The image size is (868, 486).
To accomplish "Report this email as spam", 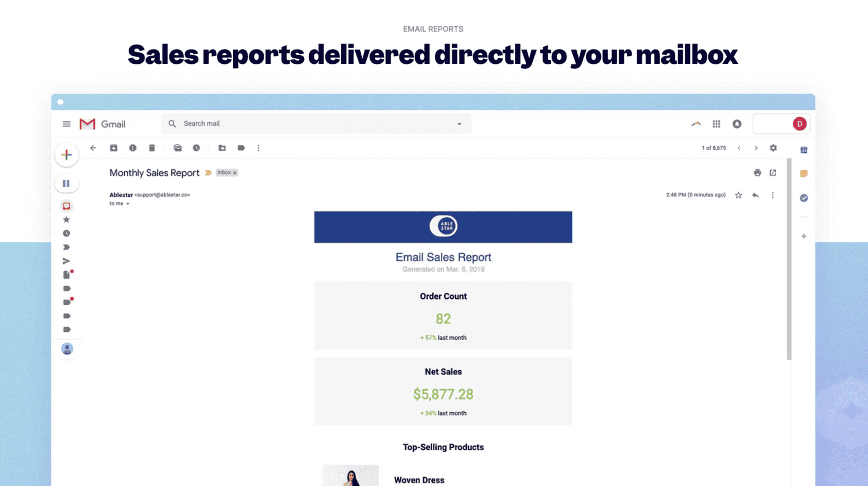I will coord(132,148).
